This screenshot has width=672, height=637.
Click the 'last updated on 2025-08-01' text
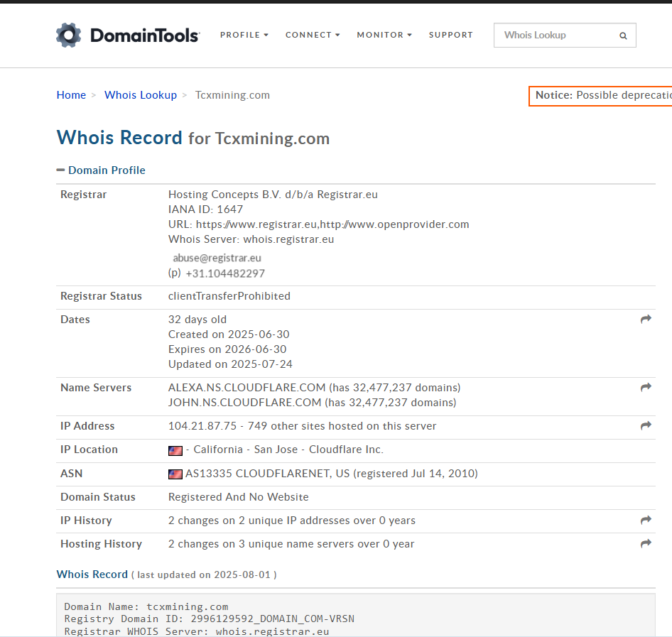[204, 575]
